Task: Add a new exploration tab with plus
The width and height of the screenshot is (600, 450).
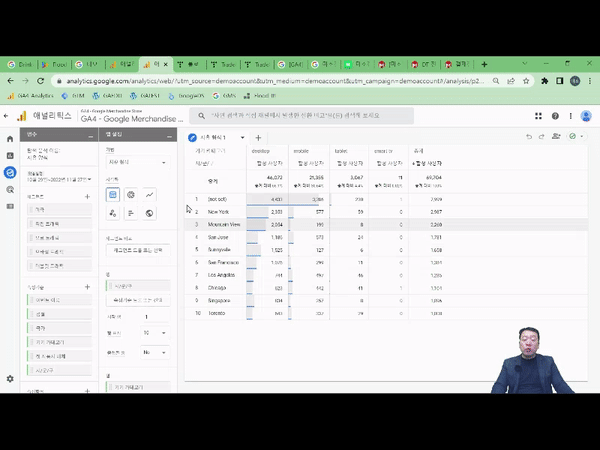Action: tap(258, 137)
